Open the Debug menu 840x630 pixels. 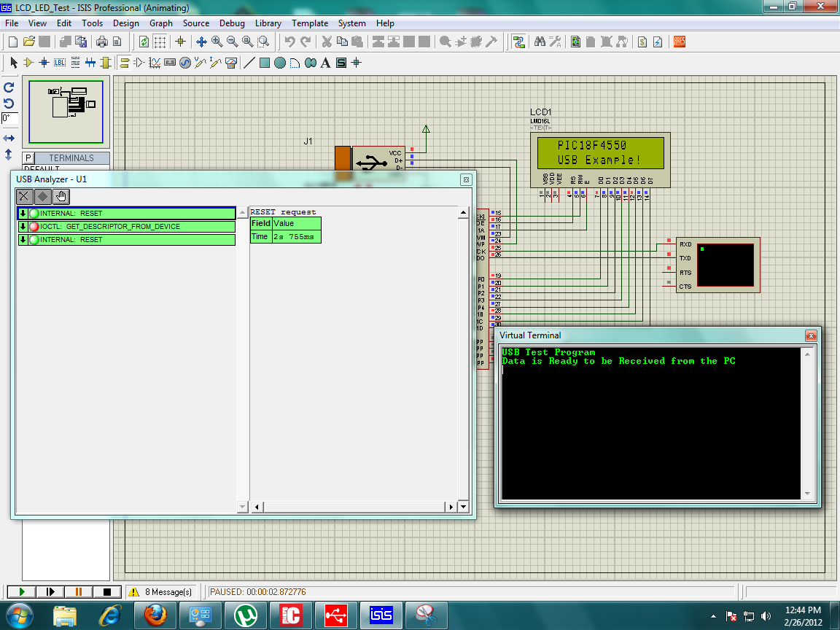pos(232,23)
